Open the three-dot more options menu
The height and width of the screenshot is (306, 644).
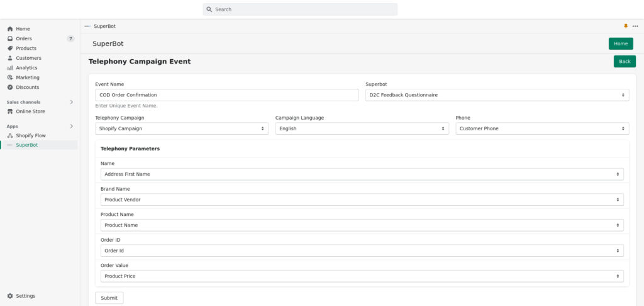(635, 26)
